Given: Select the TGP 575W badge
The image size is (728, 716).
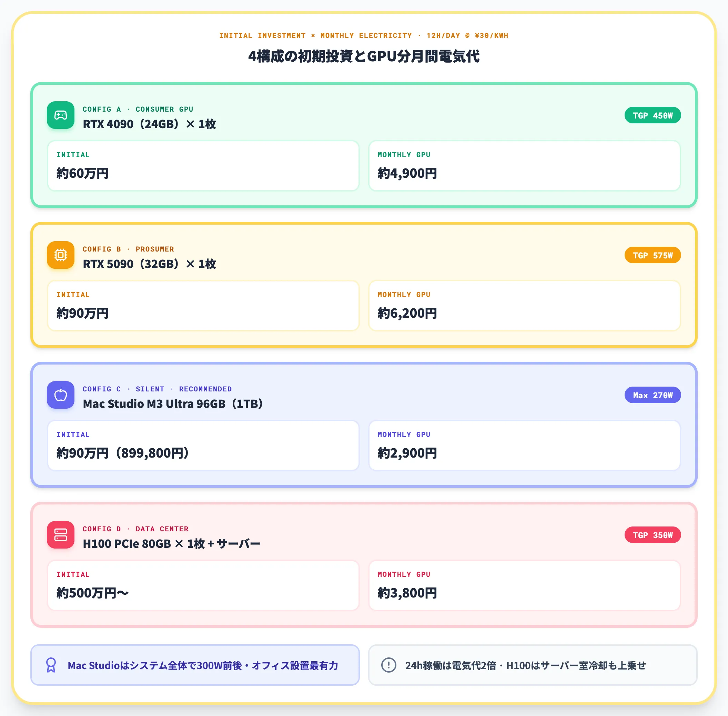Looking at the screenshot, I should coord(653,255).
